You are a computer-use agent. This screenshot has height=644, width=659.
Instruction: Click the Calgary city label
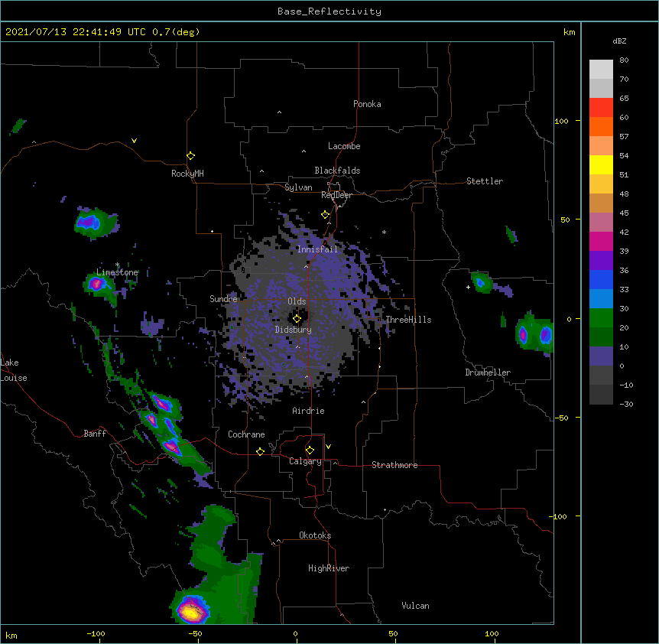pos(305,461)
